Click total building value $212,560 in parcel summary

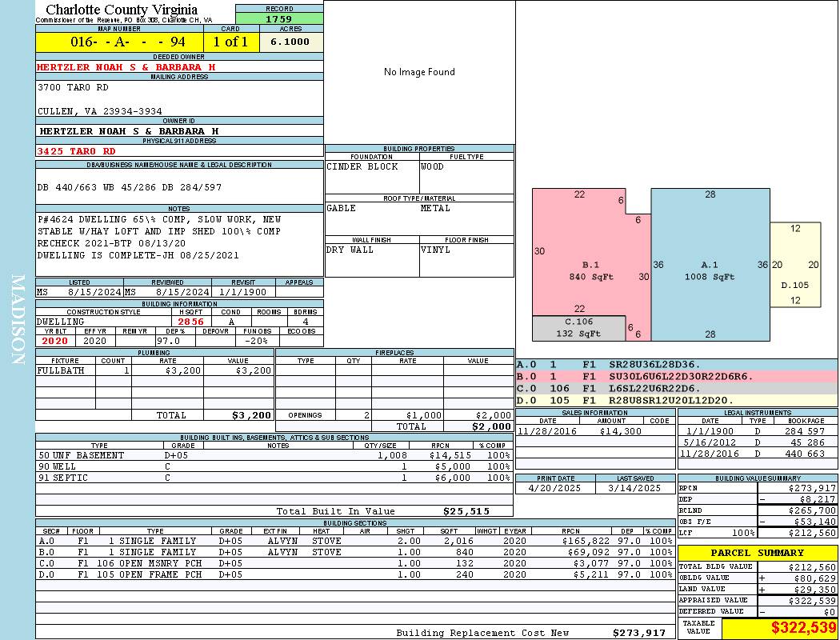pos(812,566)
